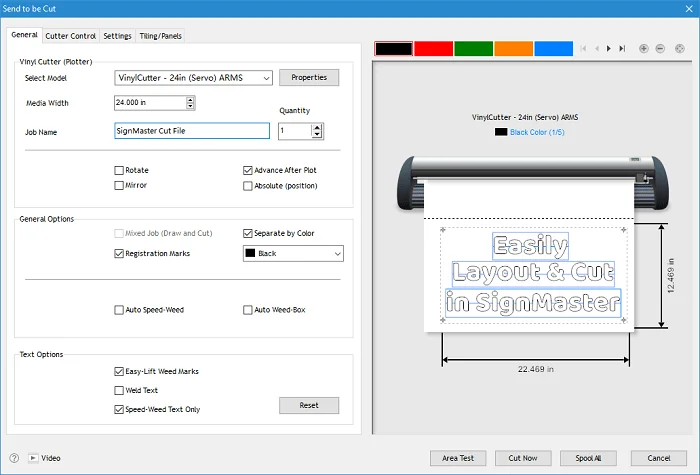
Task: Go to first color layer in preview
Action: pyautogui.click(x=583, y=48)
